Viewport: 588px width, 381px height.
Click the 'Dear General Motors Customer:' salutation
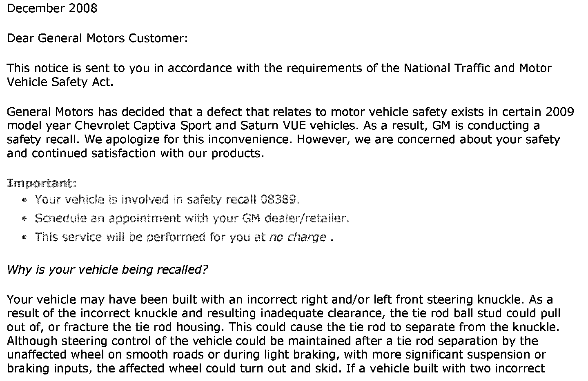tap(97, 38)
